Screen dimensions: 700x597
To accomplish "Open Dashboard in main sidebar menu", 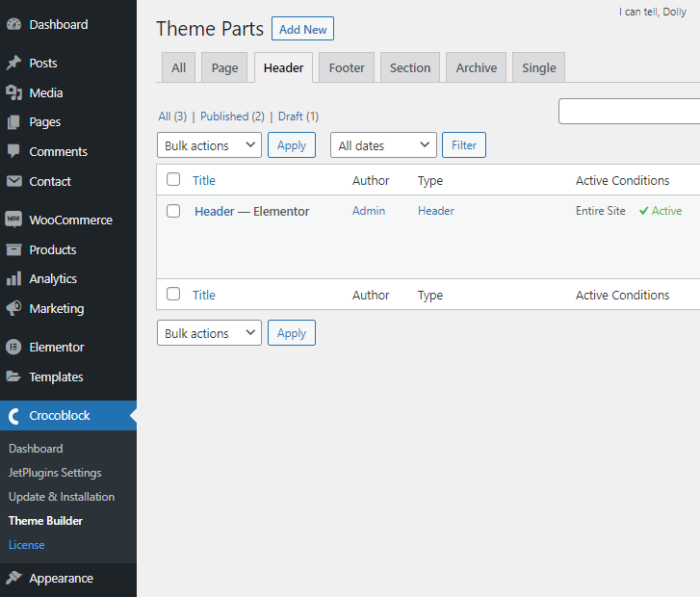I will point(59,25).
